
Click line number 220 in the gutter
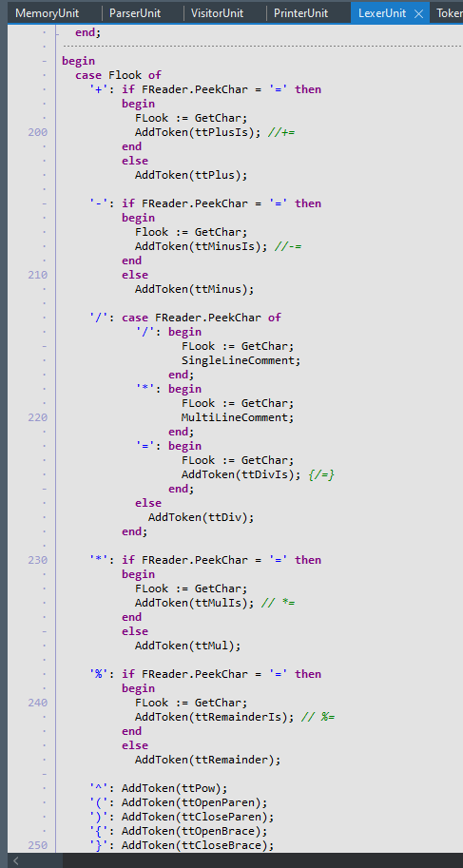38,417
